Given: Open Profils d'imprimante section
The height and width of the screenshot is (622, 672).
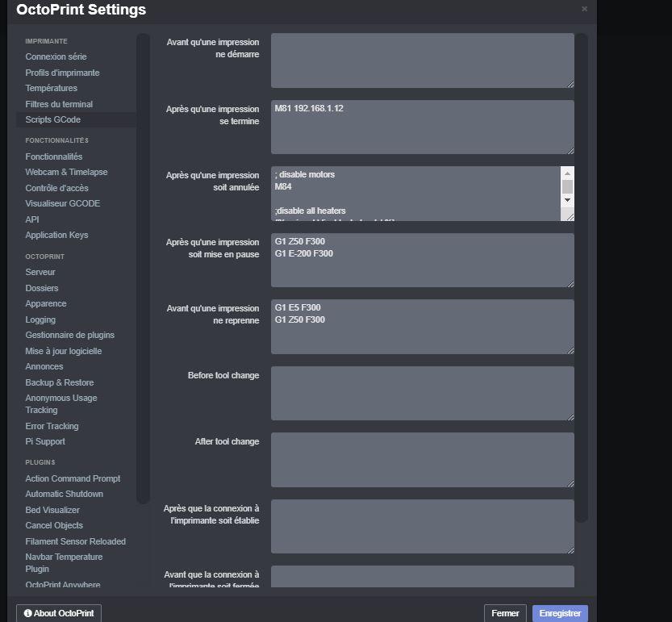Looking at the screenshot, I should [62, 73].
